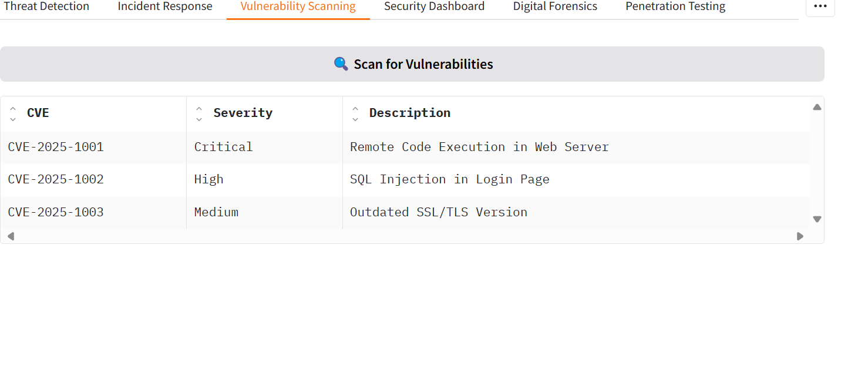Sort the Severity column
Image resolution: width=868 pixels, height=365 pixels.
click(x=199, y=113)
